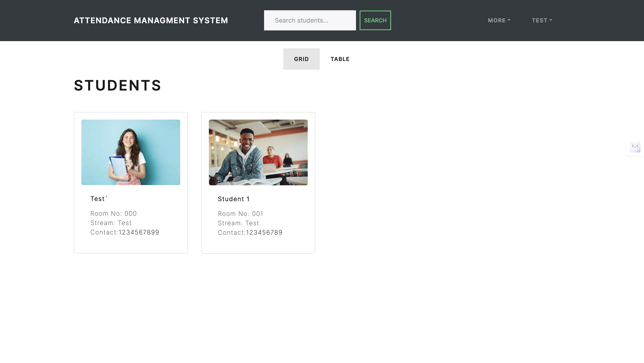Image resolution: width=644 pixels, height=363 pixels.
Task: Click Student 1's classroom photo
Action: point(258,152)
